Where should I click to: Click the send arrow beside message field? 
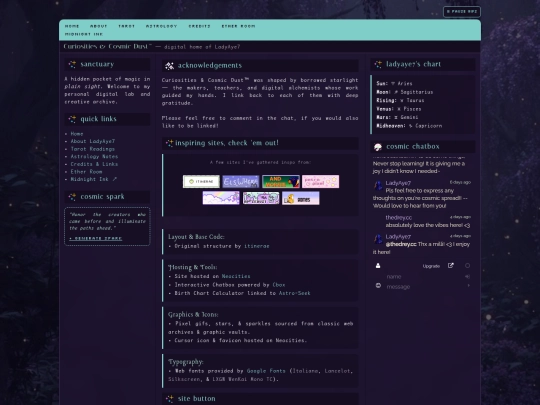coord(468,285)
